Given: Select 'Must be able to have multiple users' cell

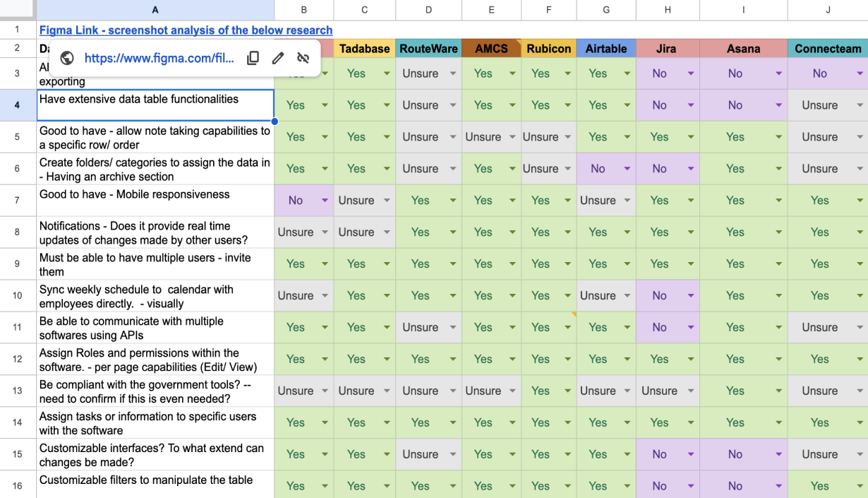Looking at the screenshot, I should [155, 264].
